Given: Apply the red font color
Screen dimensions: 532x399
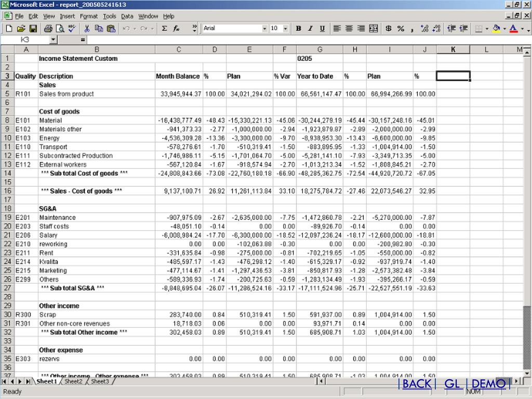Looking at the screenshot, I should [514, 29].
